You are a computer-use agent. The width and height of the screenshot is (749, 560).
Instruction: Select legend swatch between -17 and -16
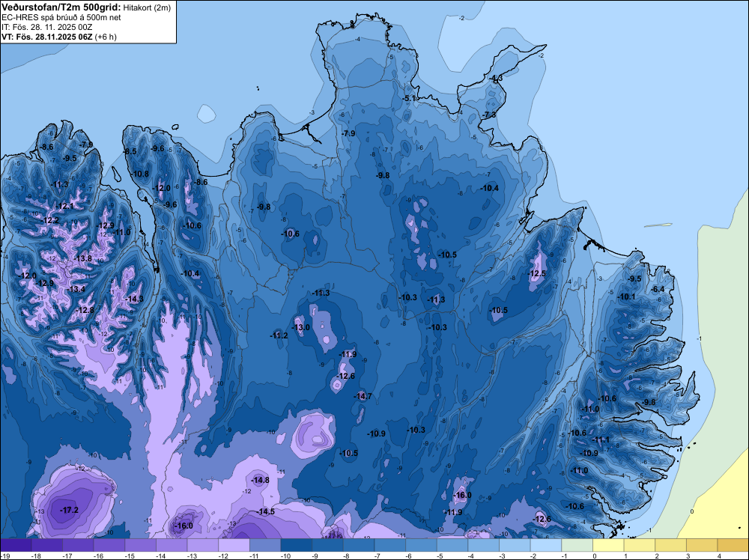click(78, 545)
